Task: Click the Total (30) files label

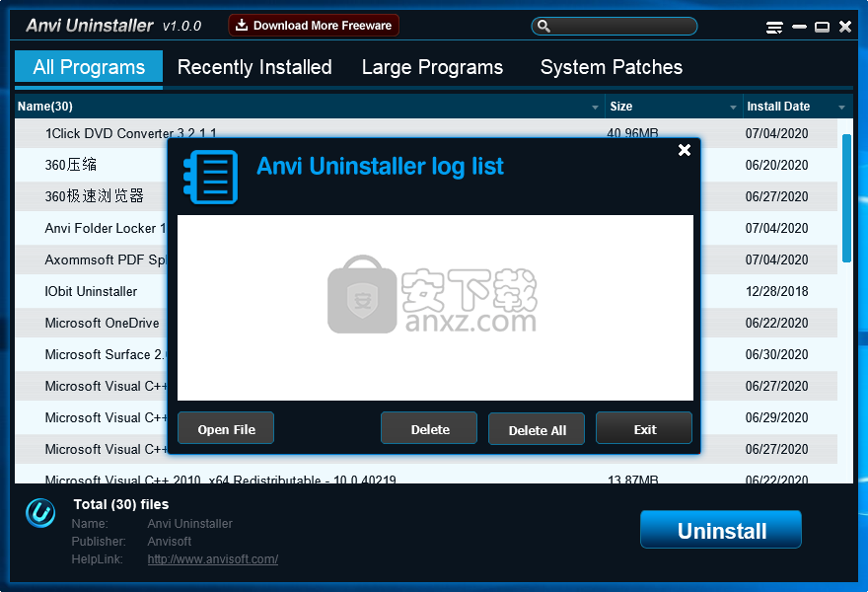Action: pos(121,504)
